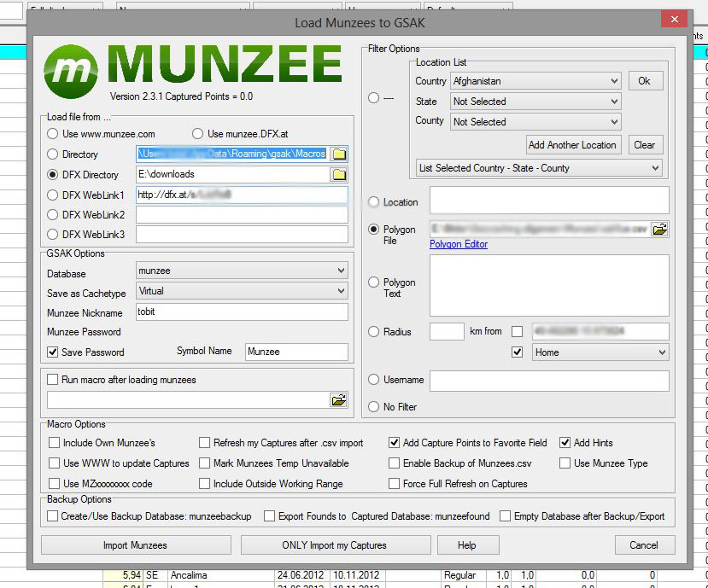This screenshot has width=708, height=588.
Task: Select the Location List filter radio
Action: pos(373,98)
